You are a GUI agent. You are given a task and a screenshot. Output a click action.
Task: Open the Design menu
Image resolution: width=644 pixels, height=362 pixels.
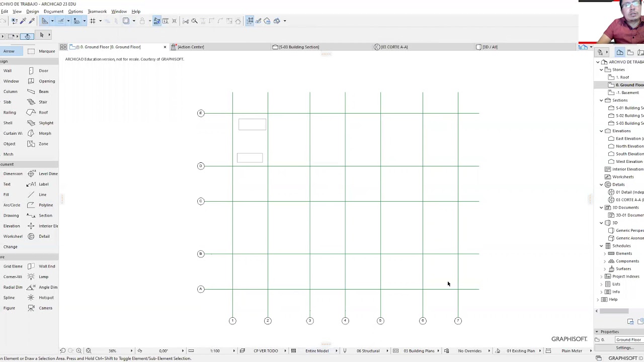[32, 11]
